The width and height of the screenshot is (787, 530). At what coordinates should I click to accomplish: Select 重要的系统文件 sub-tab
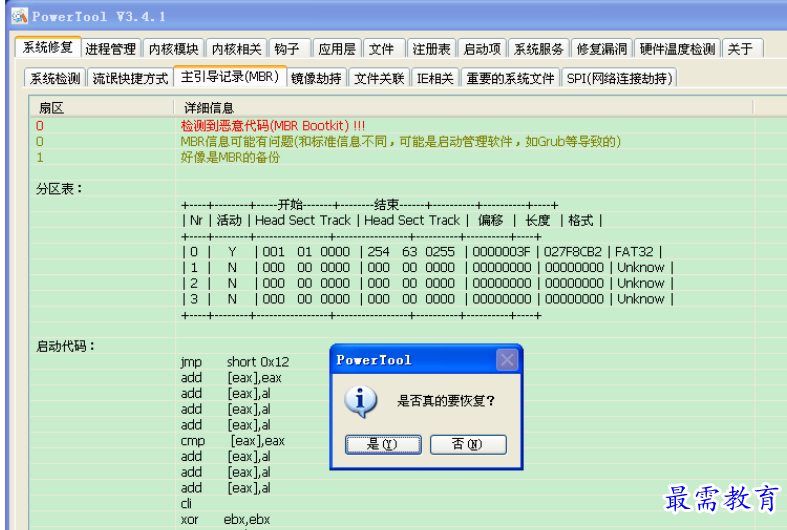click(510, 78)
